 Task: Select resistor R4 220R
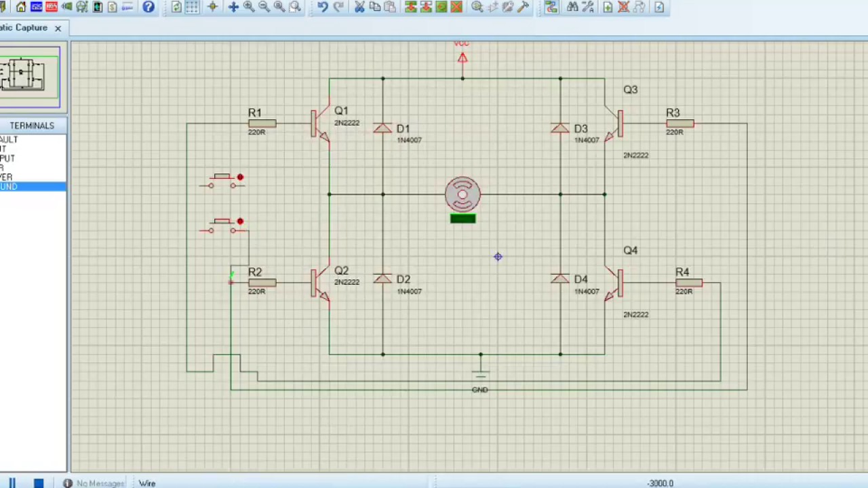click(x=688, y=283)
